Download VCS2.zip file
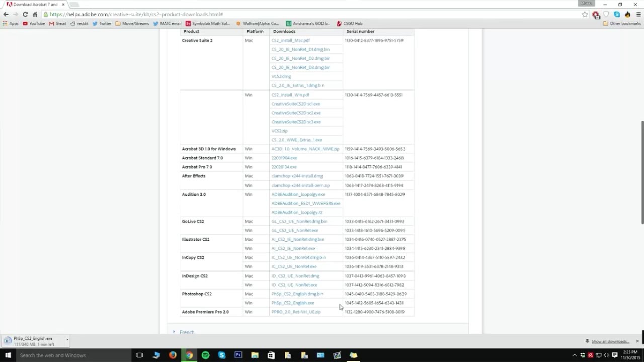Viewport: 644px width, 362px height. [279, 131]
